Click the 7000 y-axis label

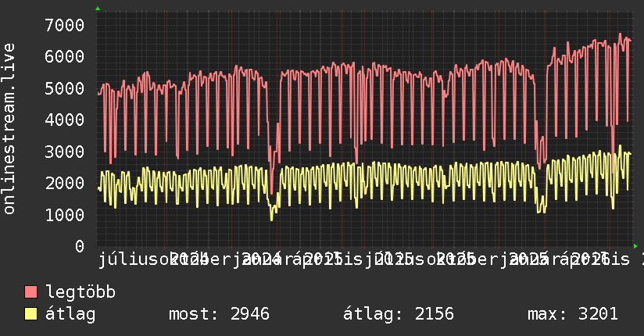[65, 25]
